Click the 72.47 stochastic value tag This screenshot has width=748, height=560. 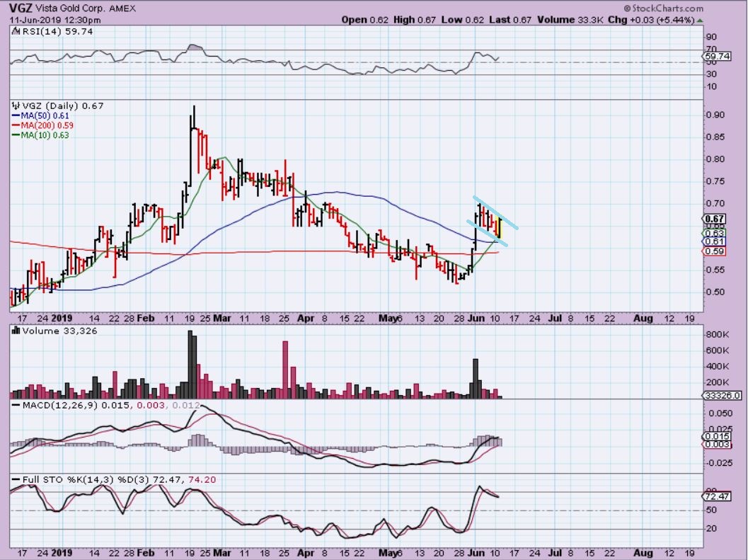716,497
